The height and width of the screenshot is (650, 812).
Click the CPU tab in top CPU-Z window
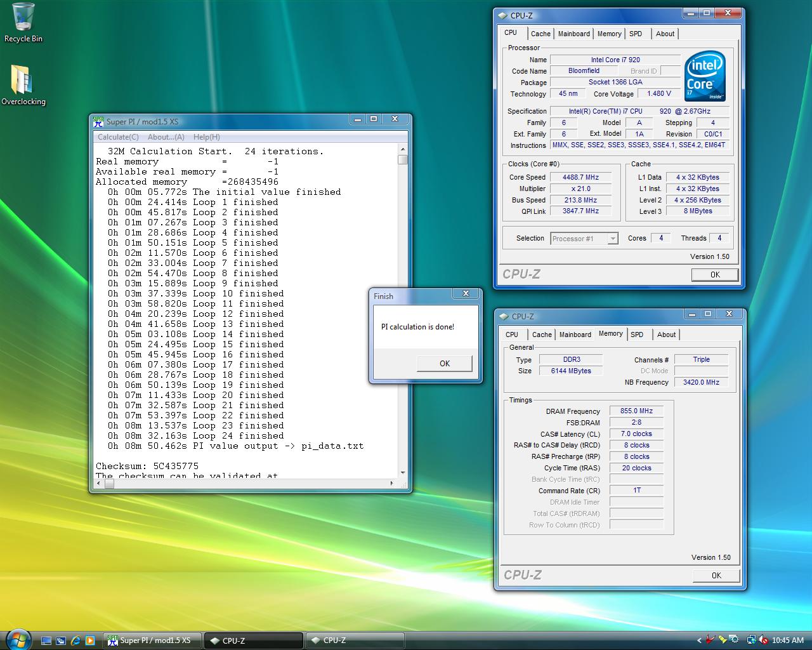pyautogui.click(x=511, y=33)
